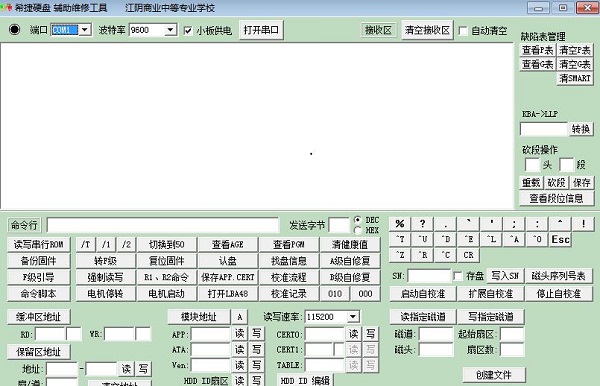Select the HEX radio button

pyautogui.click(x=358, y=230)
